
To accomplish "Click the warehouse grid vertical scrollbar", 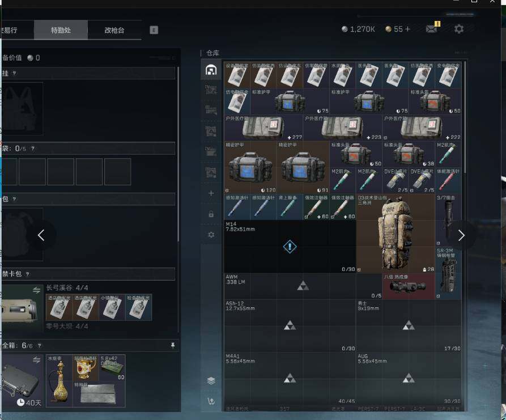I will tap(465, 118).
